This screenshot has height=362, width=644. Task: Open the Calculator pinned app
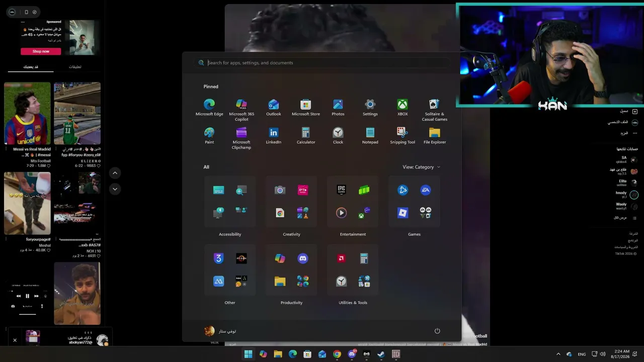coord(306,136)
